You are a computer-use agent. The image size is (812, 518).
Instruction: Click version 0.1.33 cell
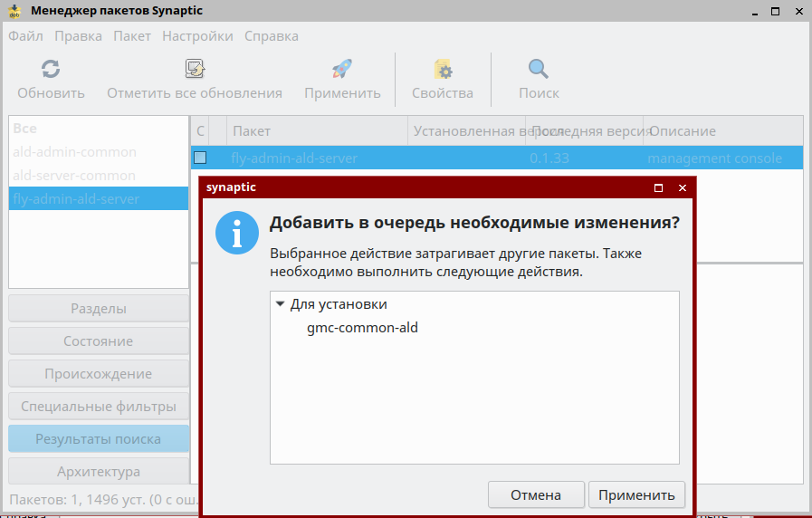coord(549,158)
